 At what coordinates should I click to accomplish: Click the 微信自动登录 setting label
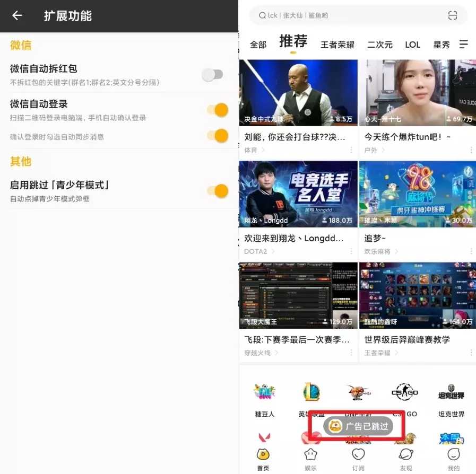click(x=39, y=104)
